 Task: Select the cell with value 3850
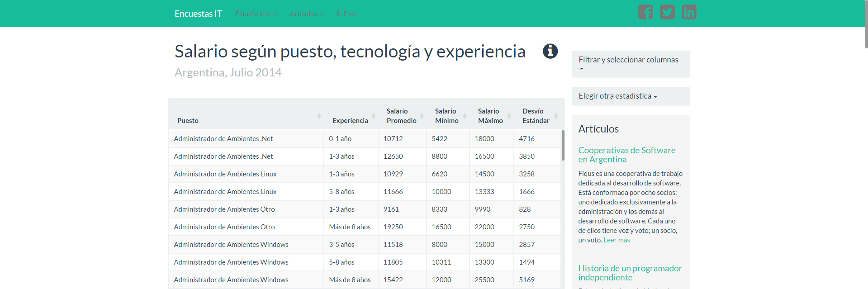537,156
